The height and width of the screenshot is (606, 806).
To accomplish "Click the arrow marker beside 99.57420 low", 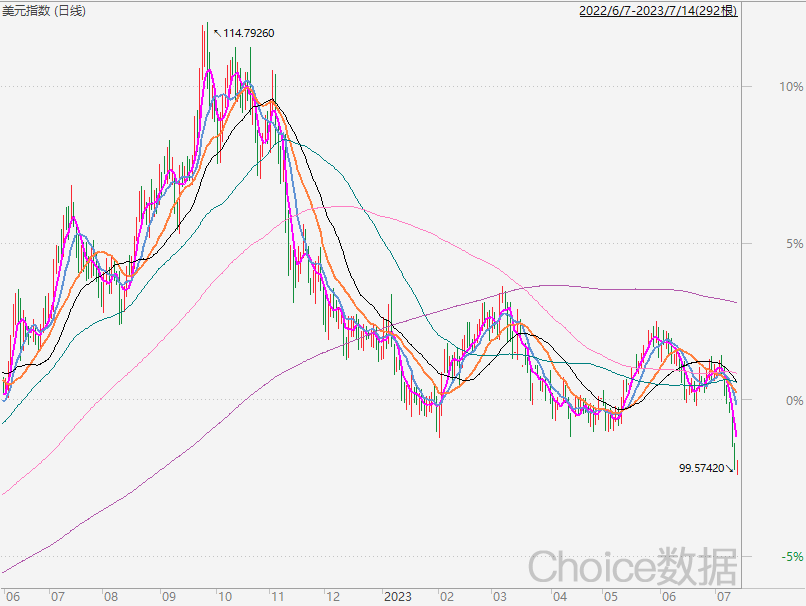I will (x=730, y=468).
